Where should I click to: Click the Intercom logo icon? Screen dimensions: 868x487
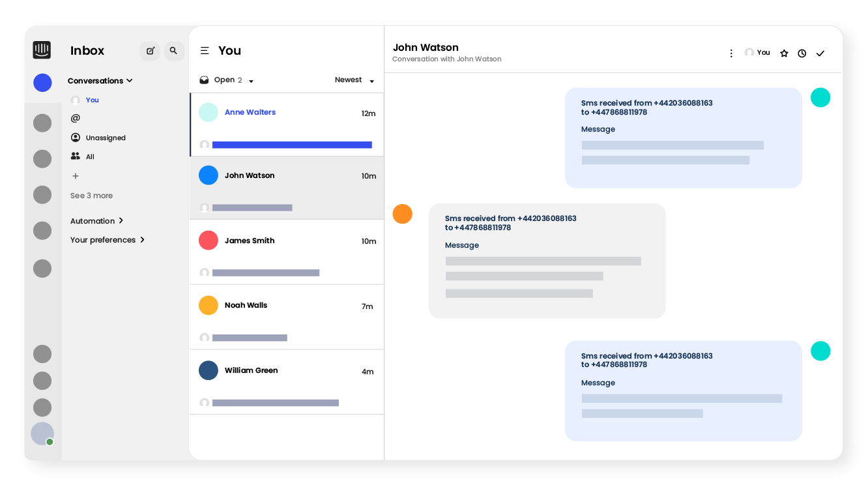click(42, 50)
